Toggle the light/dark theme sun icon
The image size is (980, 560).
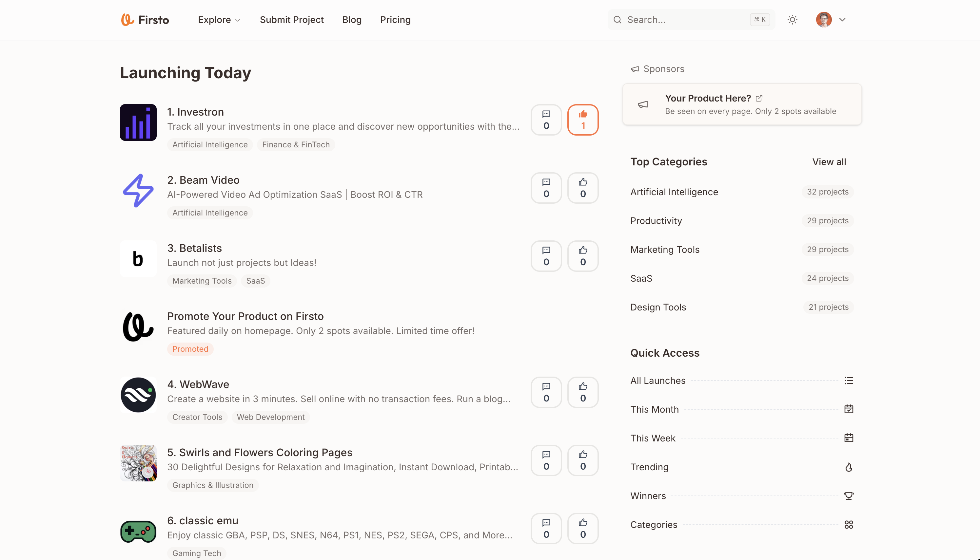click(x=792, y=20)
